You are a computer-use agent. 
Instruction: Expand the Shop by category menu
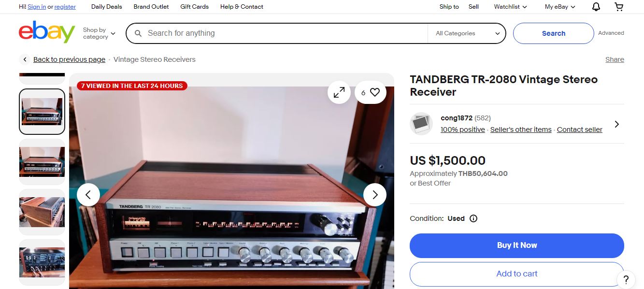click(99, 33)
